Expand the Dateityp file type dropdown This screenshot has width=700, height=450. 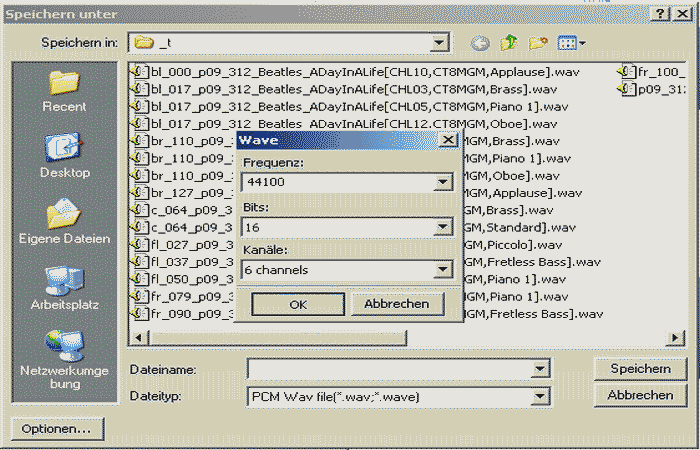[541, 396]
